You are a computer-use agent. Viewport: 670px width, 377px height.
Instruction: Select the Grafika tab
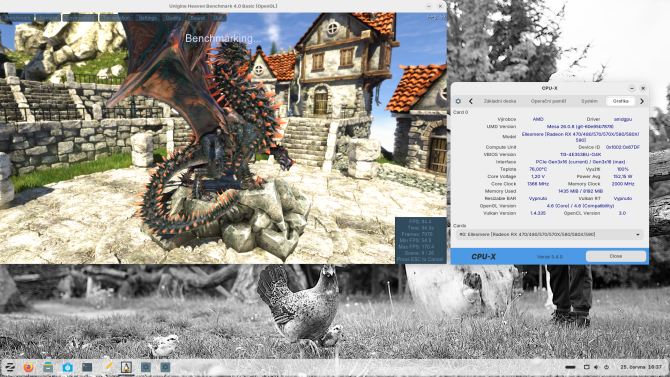620,101
